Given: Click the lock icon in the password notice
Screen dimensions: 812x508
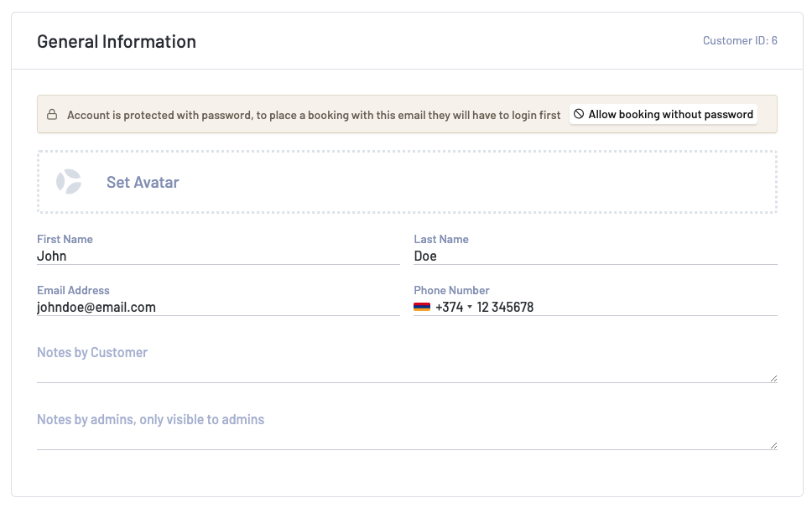Looking at the screenshot, I should click(x=52, y=115).
